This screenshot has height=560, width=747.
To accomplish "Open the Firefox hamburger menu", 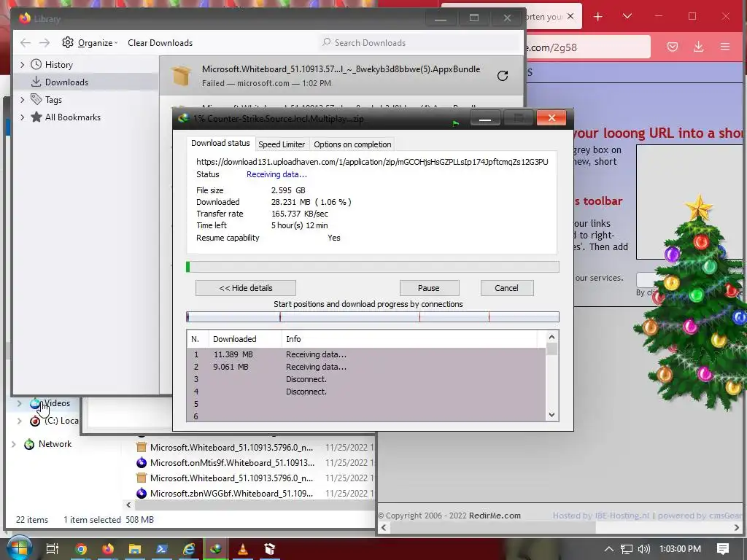I will coord(725,47).
